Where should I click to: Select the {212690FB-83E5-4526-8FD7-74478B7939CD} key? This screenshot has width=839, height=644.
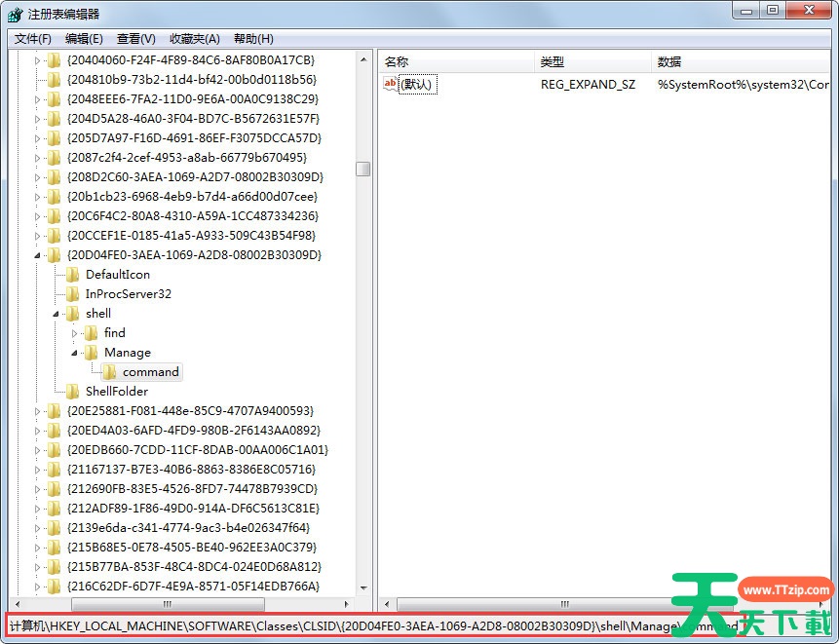point(192,489)
